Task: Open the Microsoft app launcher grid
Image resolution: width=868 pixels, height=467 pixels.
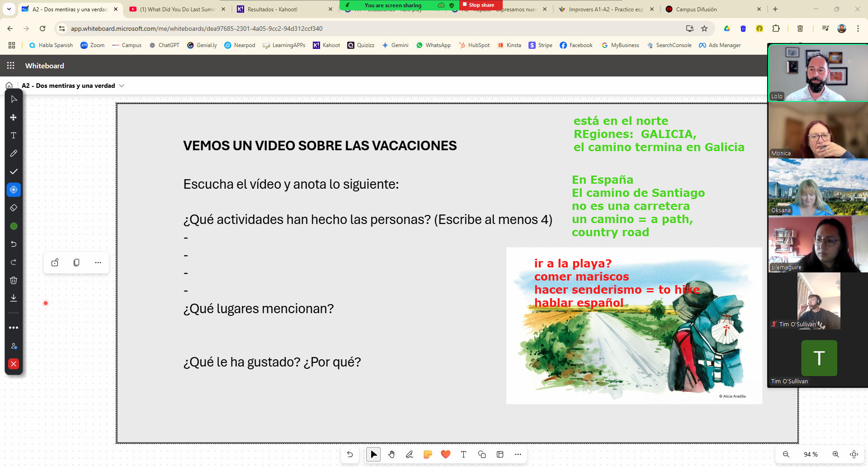Action: 11,66
